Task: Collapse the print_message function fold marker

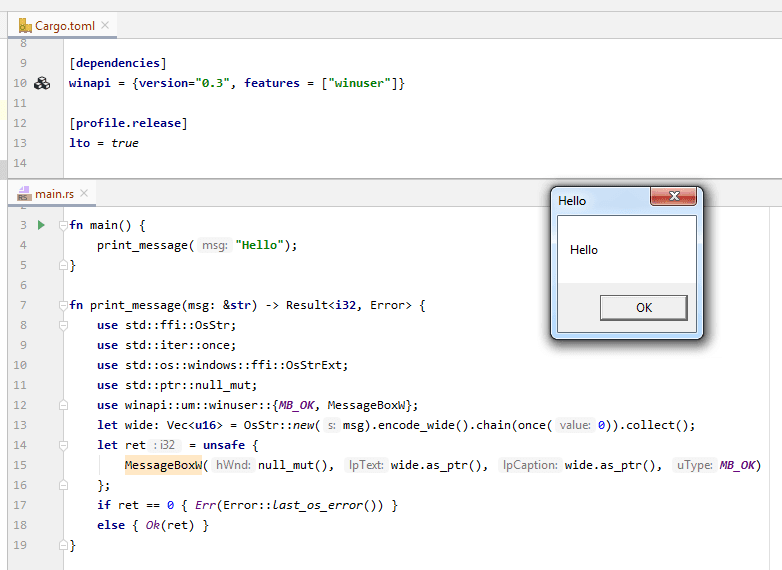Action: tap(63, 305)
